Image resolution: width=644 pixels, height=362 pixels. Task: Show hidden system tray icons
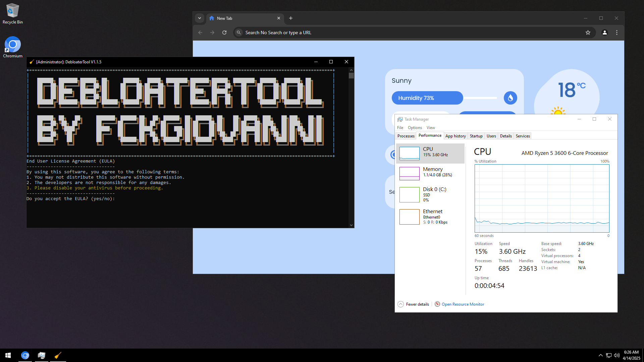point(600,355)
